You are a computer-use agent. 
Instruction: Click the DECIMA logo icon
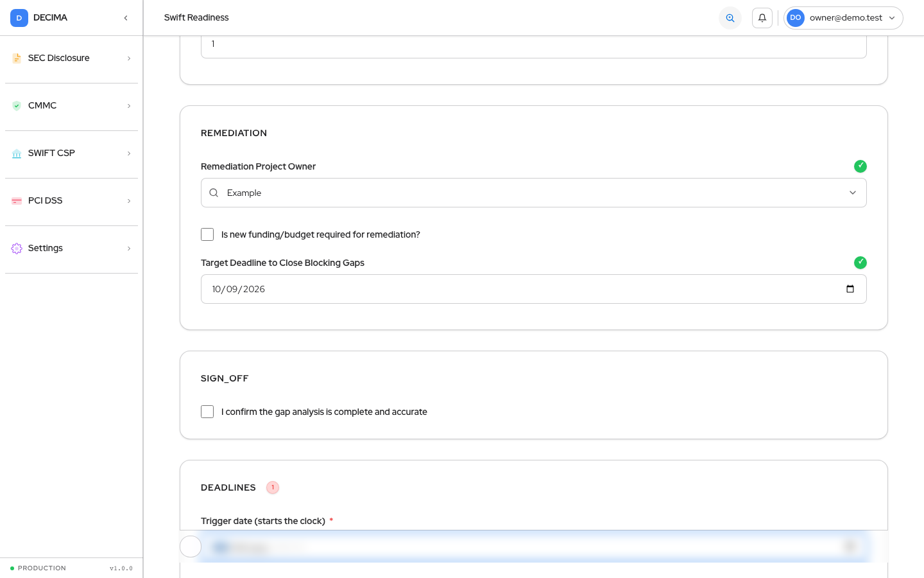click(x=19, y=18)
